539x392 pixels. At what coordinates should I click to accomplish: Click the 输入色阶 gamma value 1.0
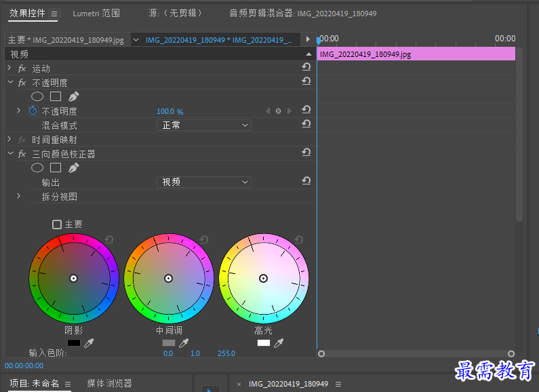pos(195,353)
